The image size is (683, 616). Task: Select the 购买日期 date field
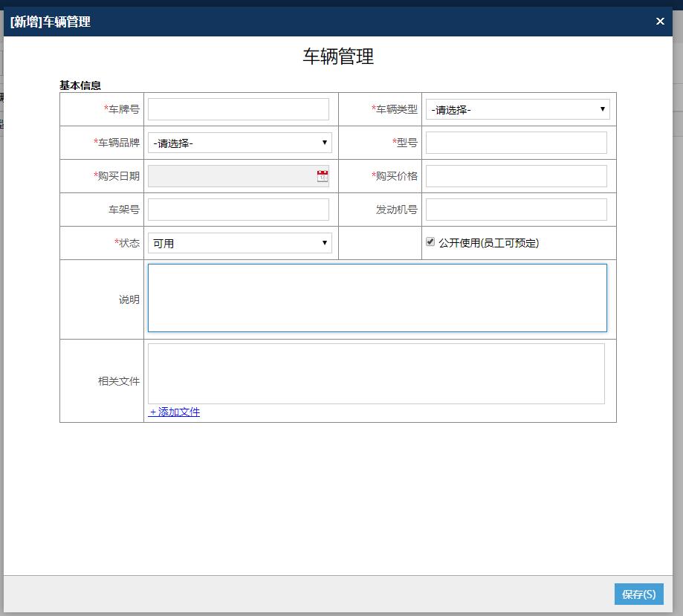[239, 176]
